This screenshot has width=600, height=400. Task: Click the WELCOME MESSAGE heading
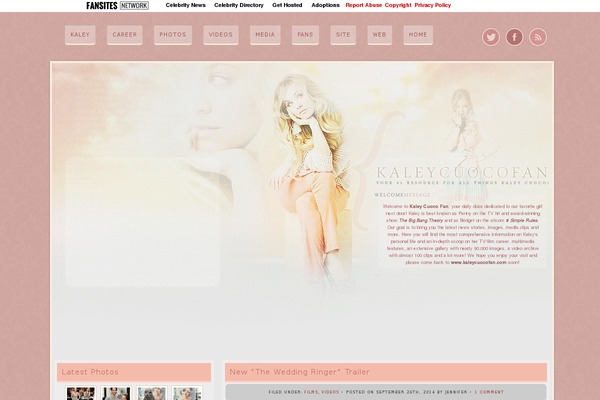pyautogui.click(x=402, y=195)
